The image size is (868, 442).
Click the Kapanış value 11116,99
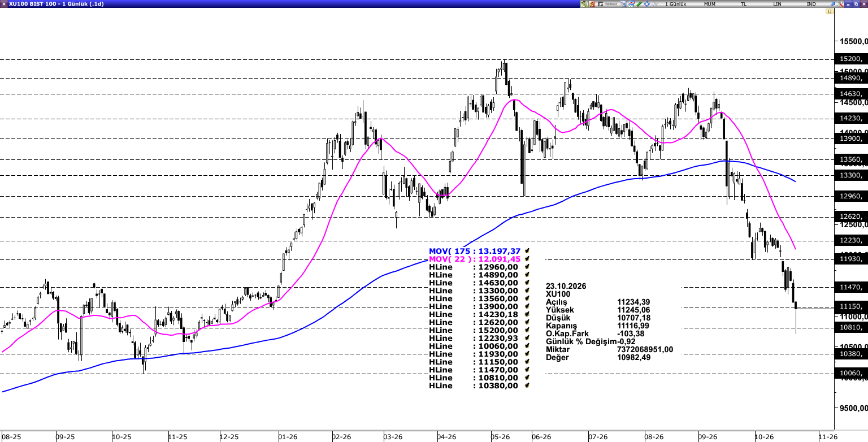pos(633,326)
